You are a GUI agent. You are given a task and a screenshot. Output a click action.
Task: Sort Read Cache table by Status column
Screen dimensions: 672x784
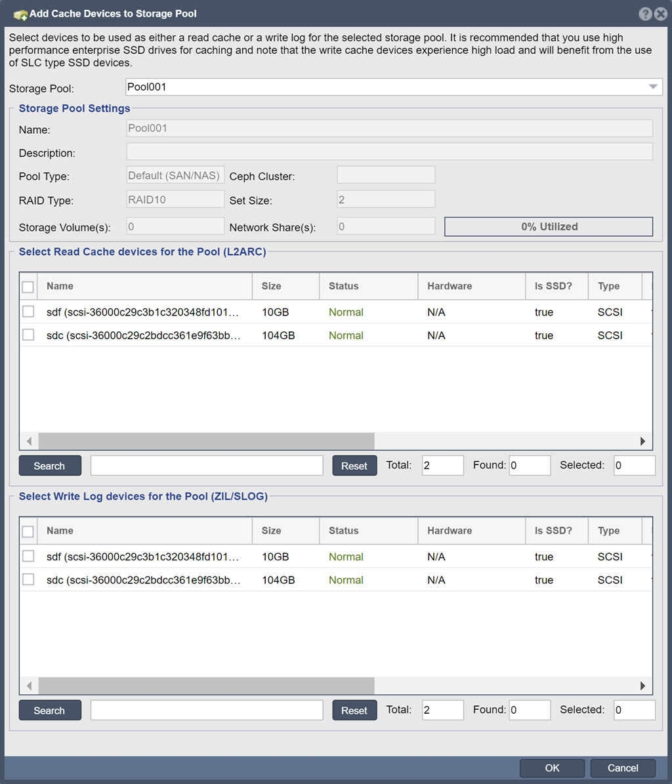[369, 286]
